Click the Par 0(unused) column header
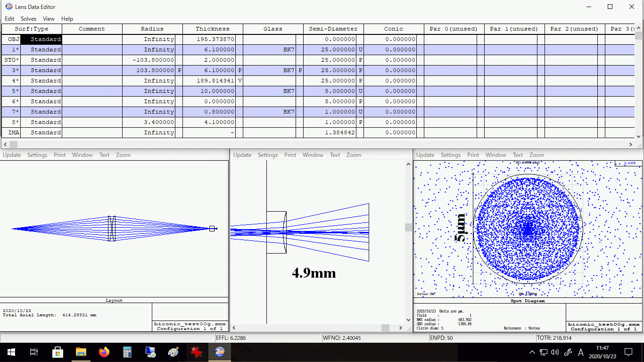644x362 pixels. coord(454,29)
